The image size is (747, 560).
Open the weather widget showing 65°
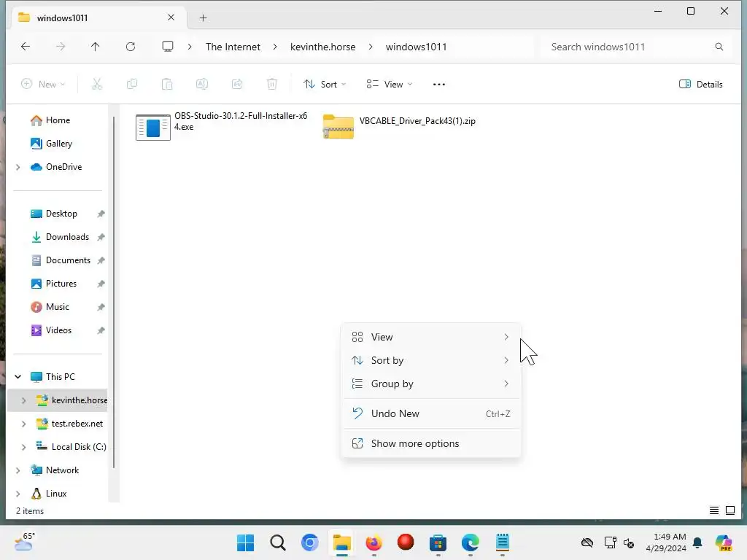click(x=25, y=542)
